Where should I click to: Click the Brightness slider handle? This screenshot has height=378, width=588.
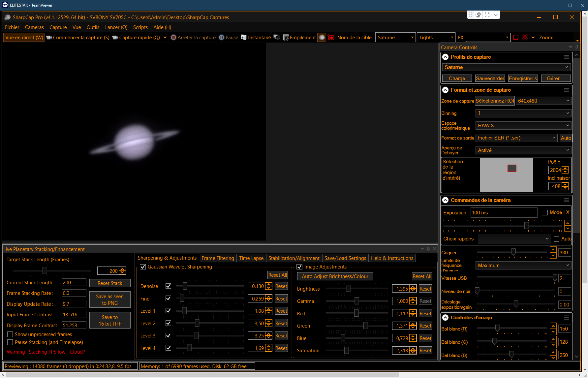pyautogui.click(x=348, y=288)
